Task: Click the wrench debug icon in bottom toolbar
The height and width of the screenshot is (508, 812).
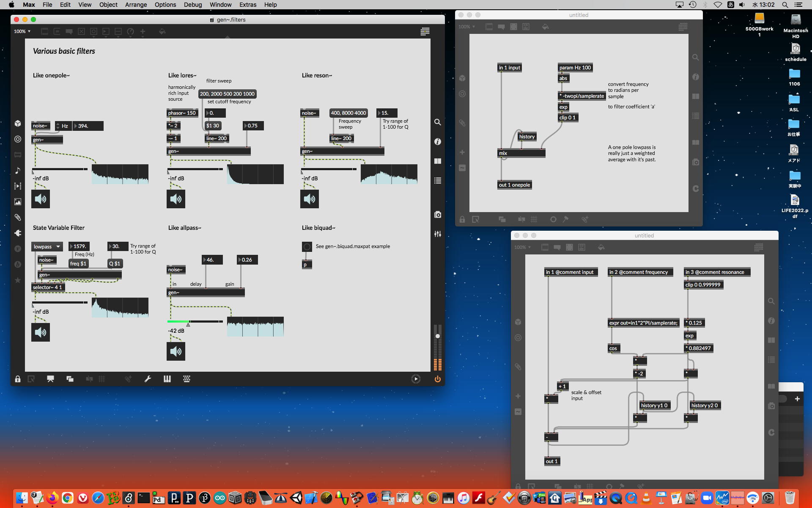Action: click(x=148, y=379)
